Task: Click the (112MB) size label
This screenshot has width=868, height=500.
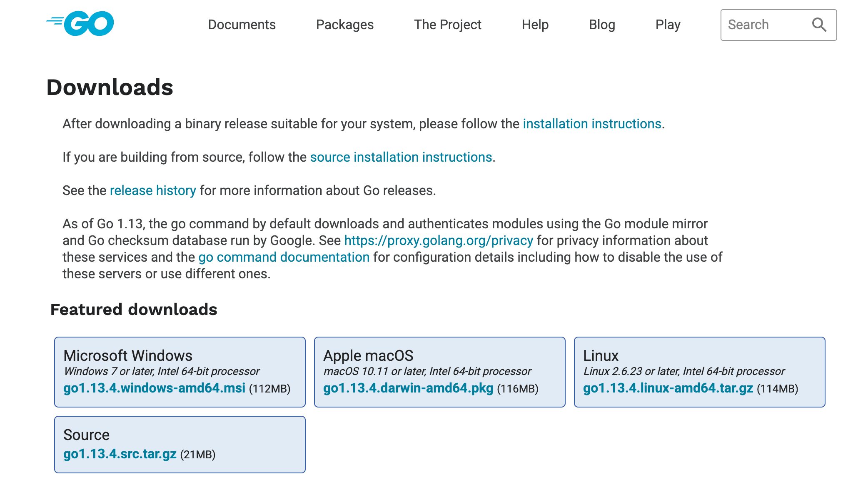Action: point(269,389)
